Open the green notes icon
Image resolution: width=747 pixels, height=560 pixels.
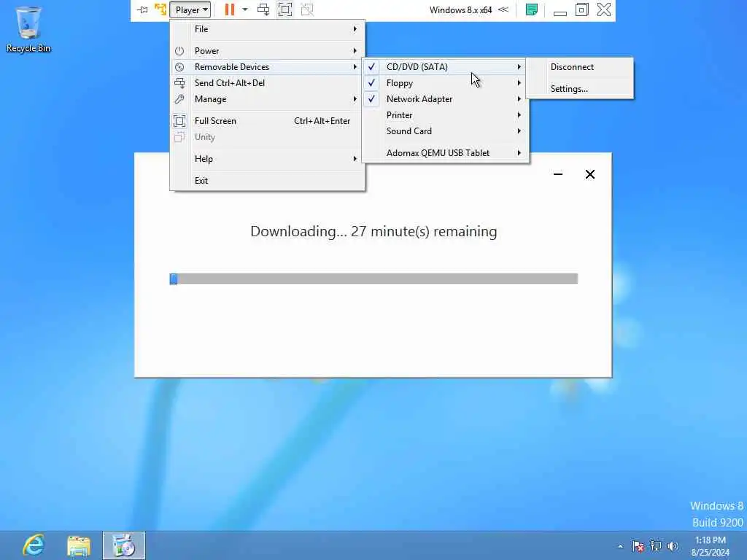click(532, 9)
